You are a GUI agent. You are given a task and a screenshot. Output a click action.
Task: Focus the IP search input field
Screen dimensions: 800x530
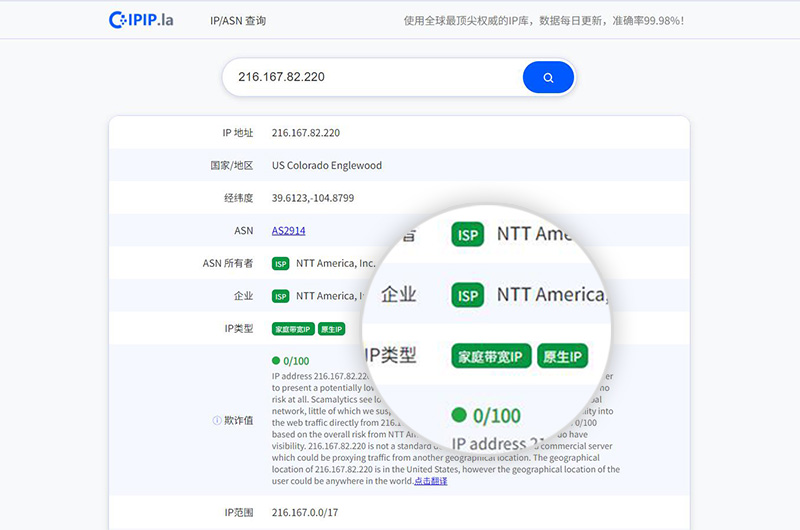click(370, 77)
